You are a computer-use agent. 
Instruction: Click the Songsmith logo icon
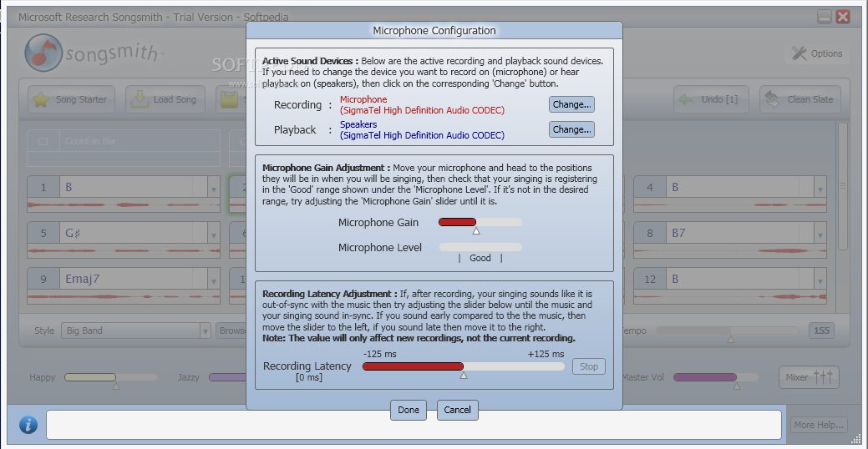pos(43,53)
